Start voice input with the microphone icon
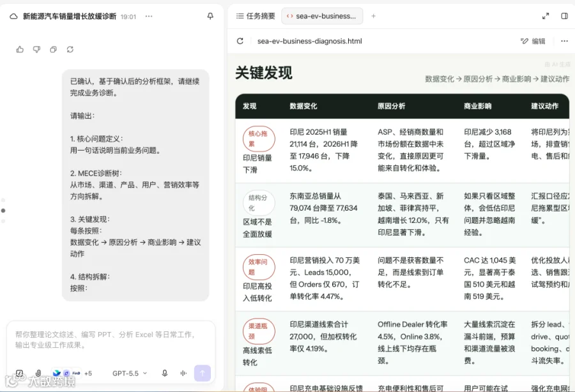Viewport: 575px width, 392px height. 165,373
